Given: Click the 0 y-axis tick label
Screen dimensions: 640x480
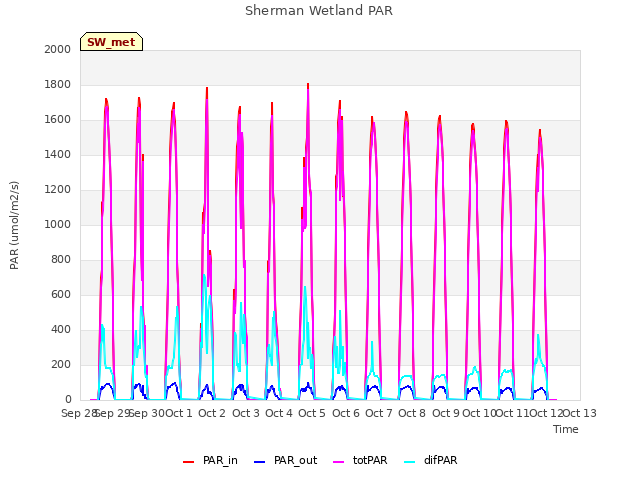Looking at the screenshot, I should pos(68,400).
